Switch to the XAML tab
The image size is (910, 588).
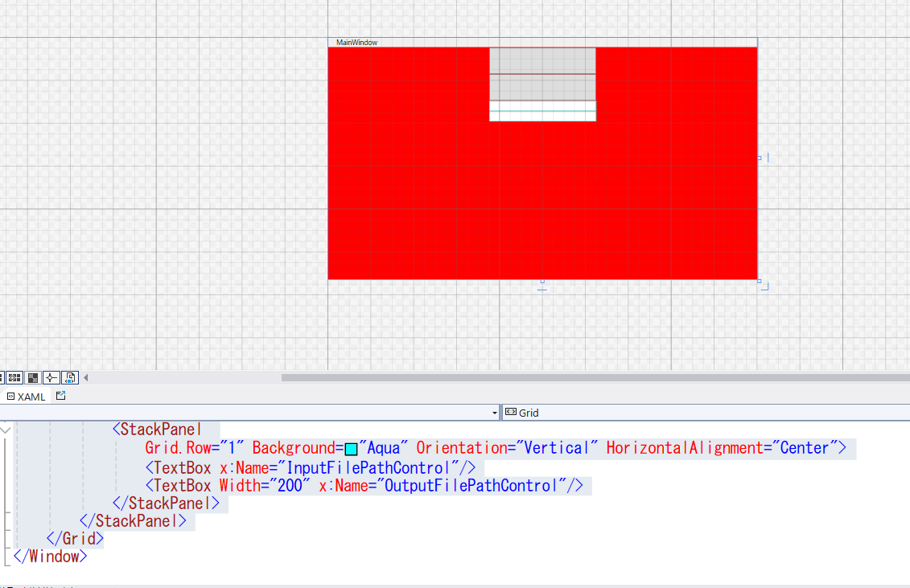click(x=26, y=397)
